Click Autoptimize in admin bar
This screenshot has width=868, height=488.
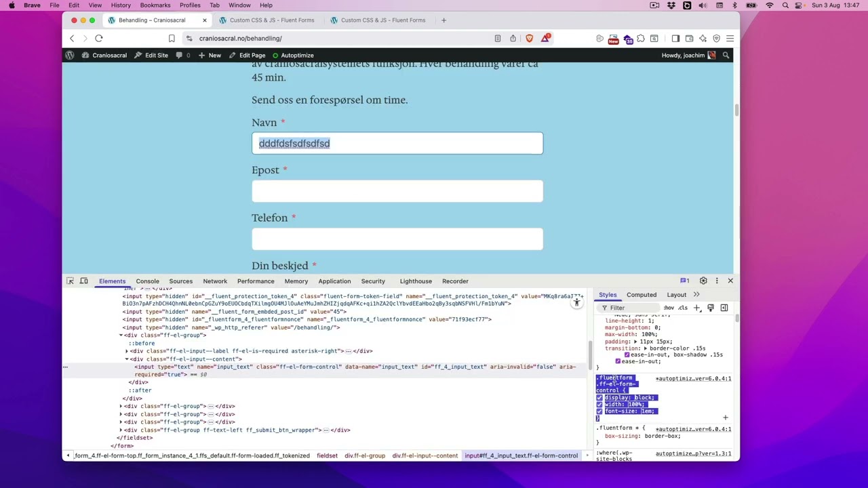293,55
